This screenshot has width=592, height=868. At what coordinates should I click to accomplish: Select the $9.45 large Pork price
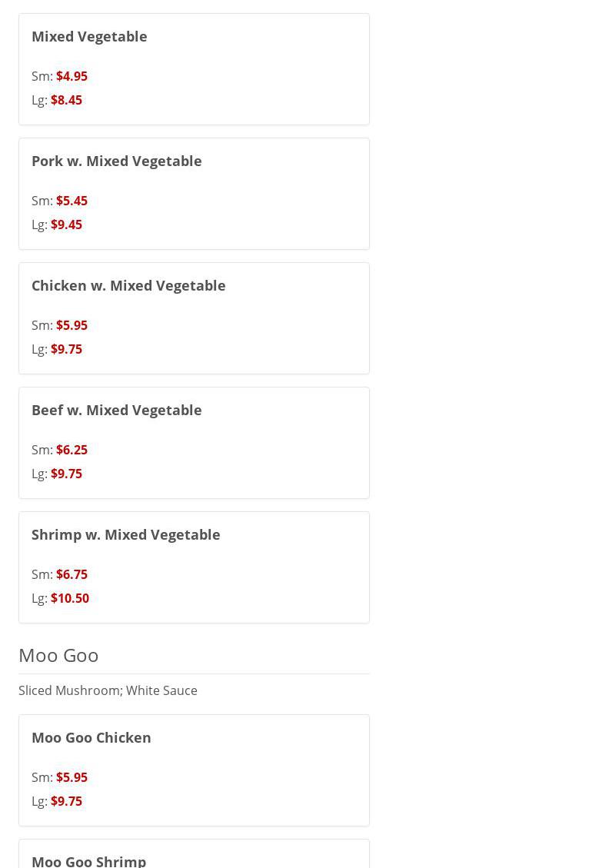point(66,224)
